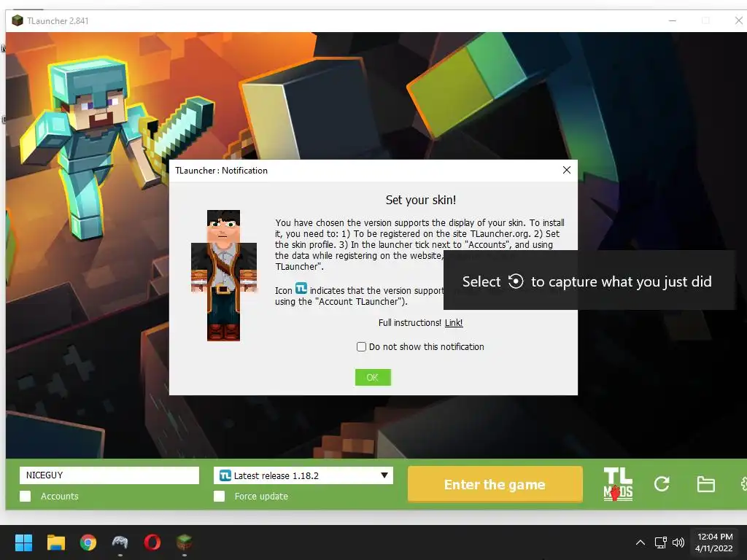
Task: Click the TL icon in notification text
Action: pos(301,289)
